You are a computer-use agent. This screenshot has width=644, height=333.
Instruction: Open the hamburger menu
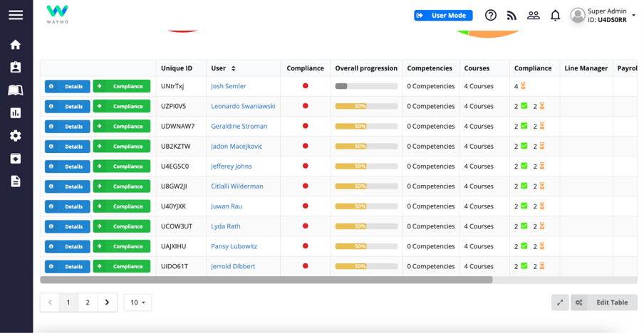tap(16, 15)
